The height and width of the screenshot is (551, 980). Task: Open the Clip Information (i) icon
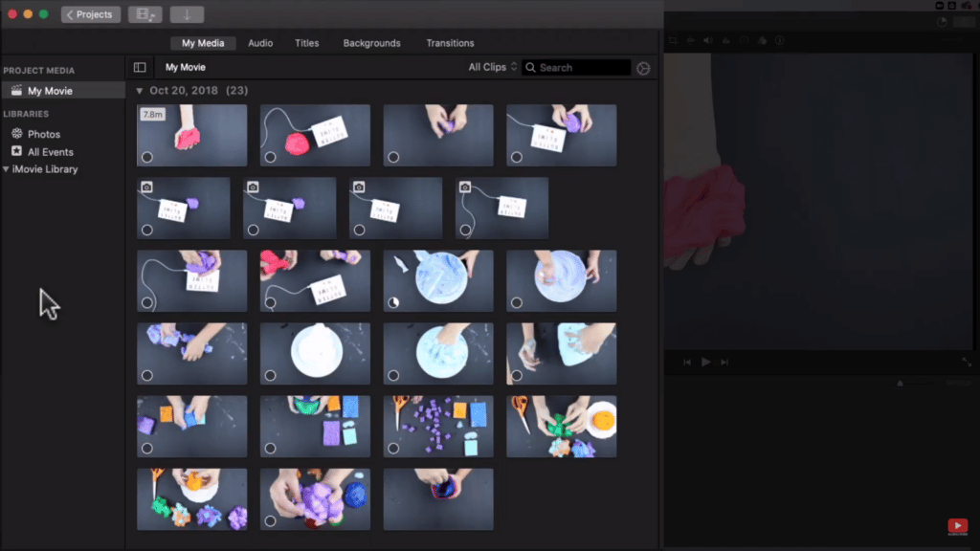[x=780, y=40]
